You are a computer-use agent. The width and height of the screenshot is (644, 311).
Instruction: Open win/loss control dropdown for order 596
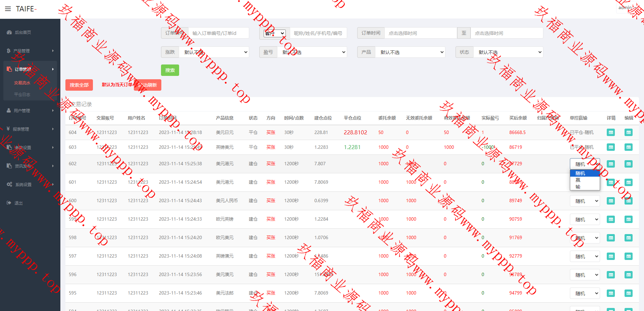(x=585, y=275)
